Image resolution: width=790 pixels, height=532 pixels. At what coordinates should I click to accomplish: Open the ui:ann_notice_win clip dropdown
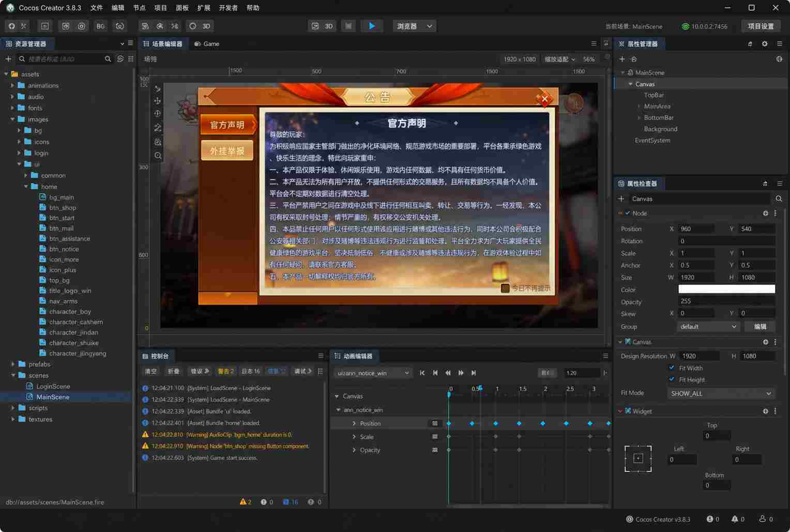point(372,373)
